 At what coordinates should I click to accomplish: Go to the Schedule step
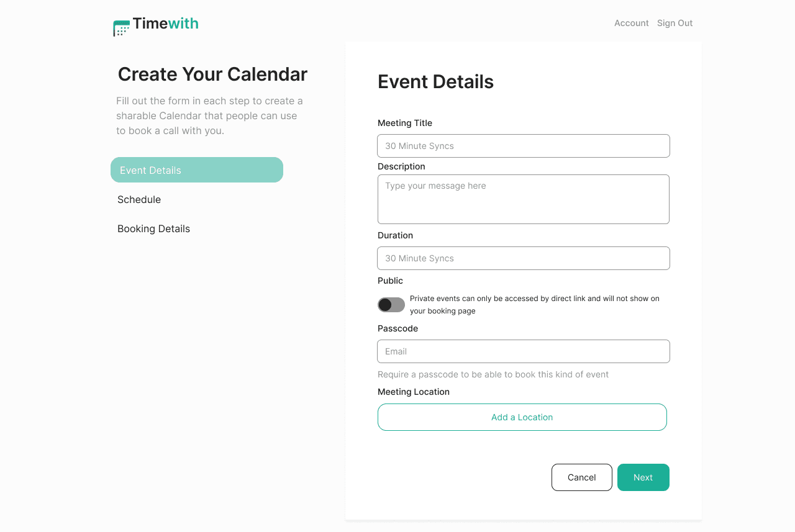[139, 199]
